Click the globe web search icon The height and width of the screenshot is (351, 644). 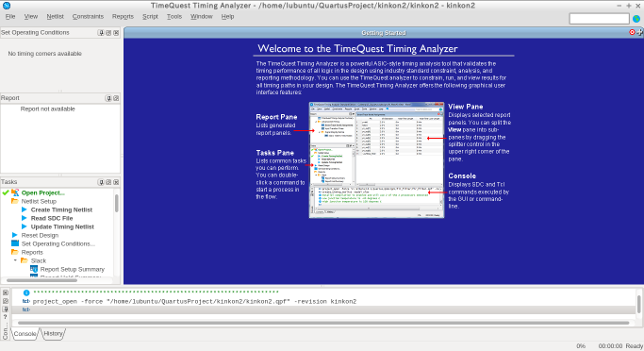tap(636, 19)
